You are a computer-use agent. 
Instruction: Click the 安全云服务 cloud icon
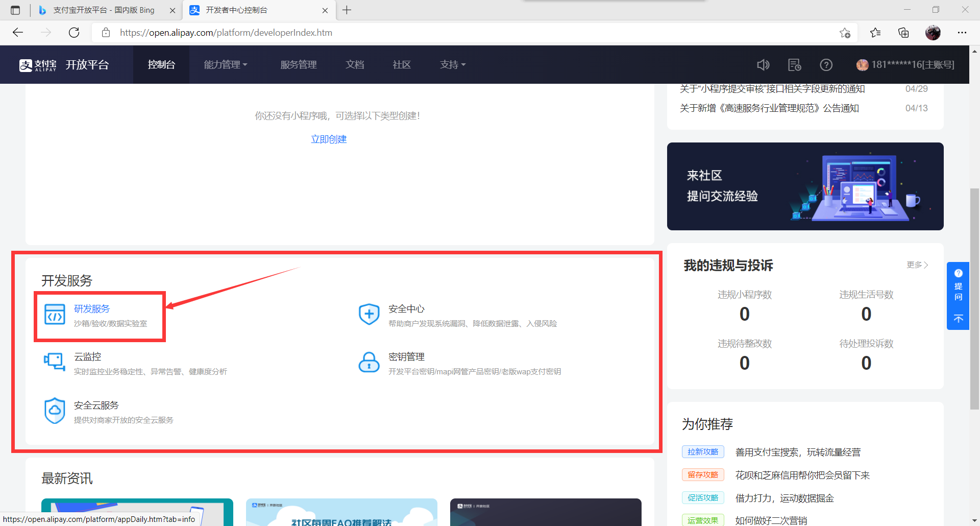tap(55, 411)
